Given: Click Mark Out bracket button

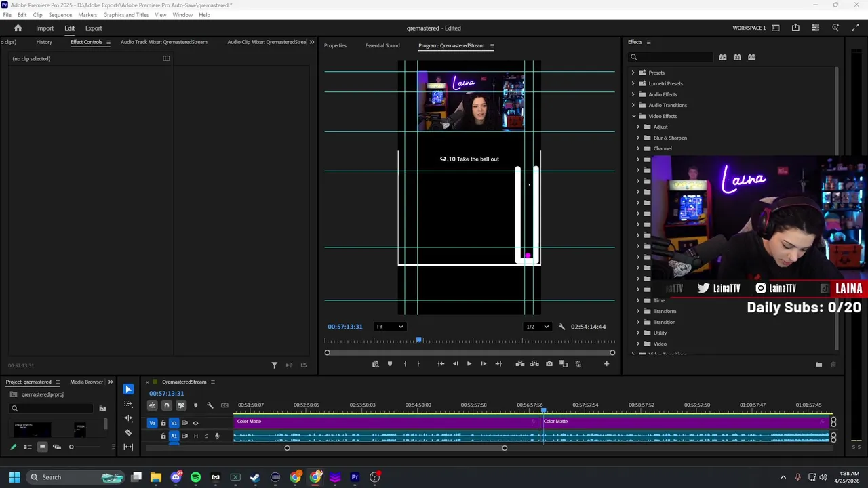Looking at the screenshot, I should coord(418,364).
